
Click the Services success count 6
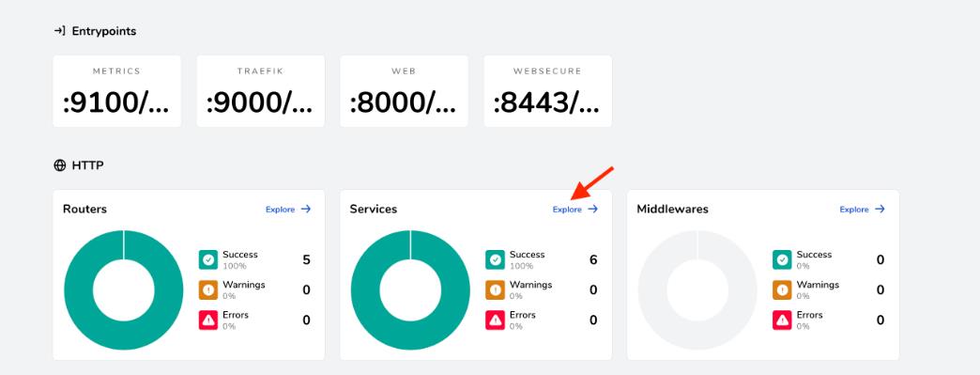593,259
